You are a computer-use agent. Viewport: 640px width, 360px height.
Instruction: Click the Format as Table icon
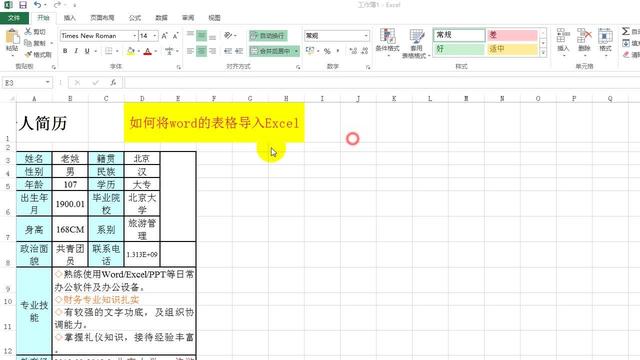416,37
